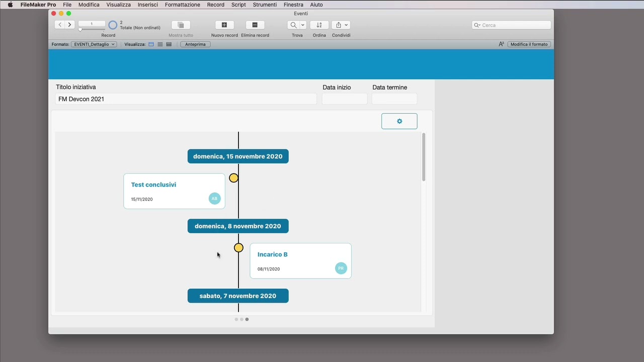Click the yellow marker beside Test conclusivi
Screen dimensions: 644x362
233,178
